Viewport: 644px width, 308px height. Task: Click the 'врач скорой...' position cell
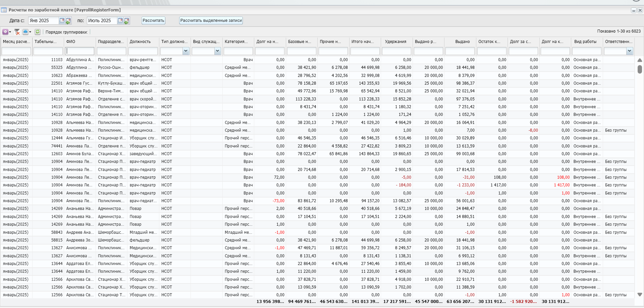(143, 99)
